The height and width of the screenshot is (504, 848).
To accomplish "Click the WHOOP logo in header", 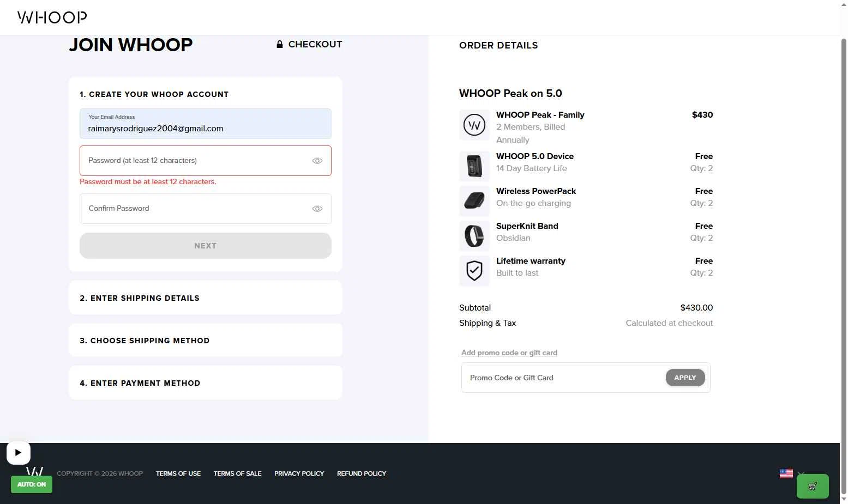I will pyautogui.click(x=52, y=17).
